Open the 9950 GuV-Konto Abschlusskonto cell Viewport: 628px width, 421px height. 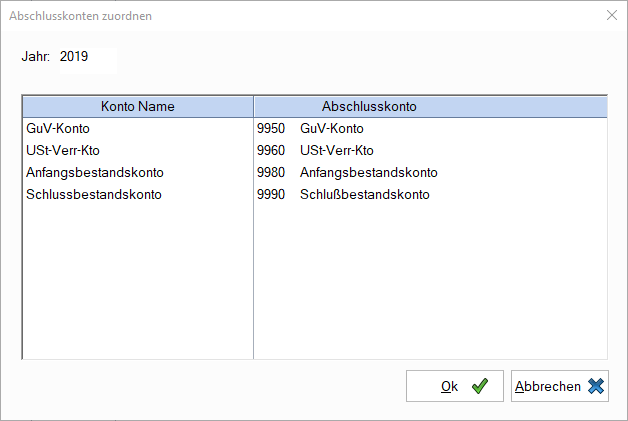[431, 129]
